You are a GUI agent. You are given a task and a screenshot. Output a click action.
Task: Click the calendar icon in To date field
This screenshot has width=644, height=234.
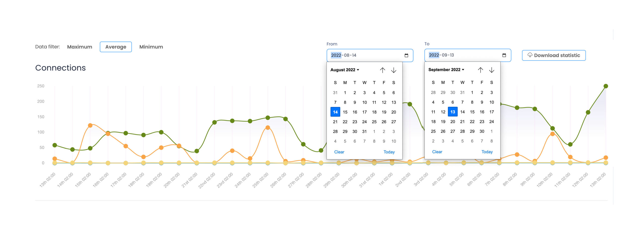(x=504, y=55)
